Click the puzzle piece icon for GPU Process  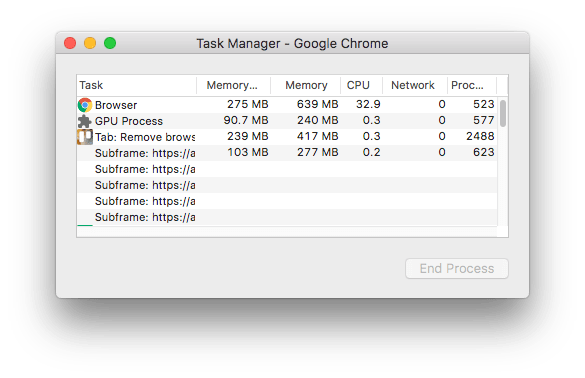[x=85, y=121]
